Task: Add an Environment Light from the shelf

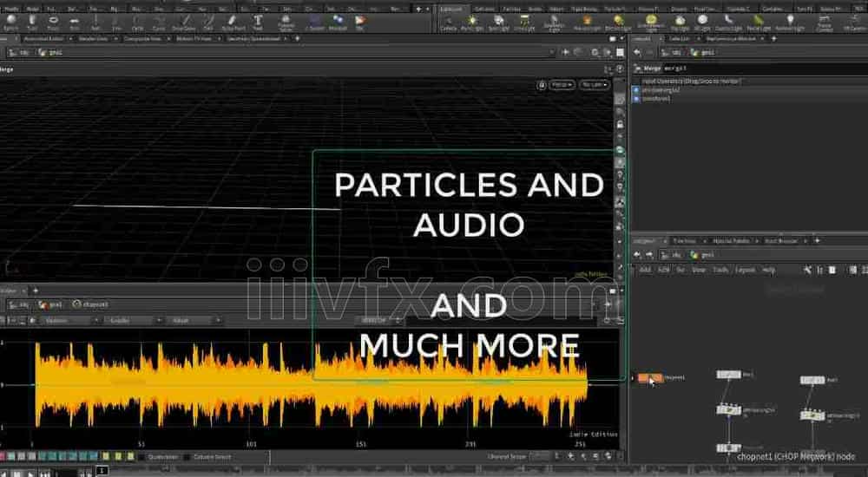Action: point(652,23)
